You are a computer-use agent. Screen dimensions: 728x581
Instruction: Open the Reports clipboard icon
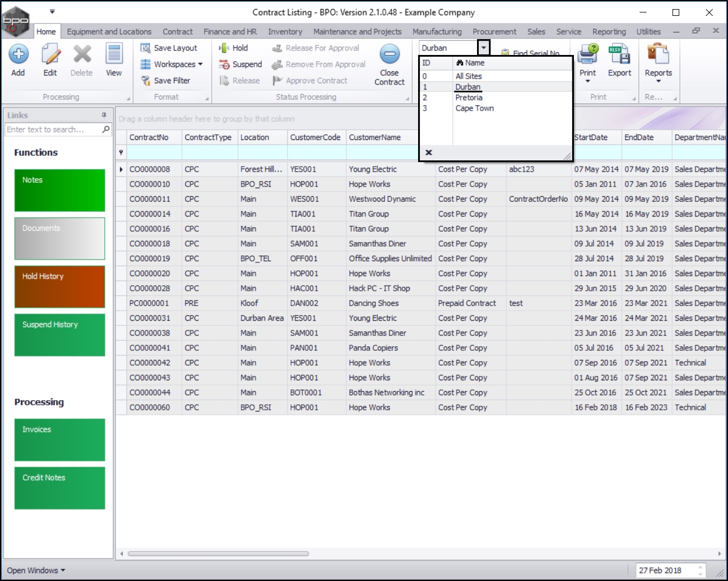click(x=658, y=54)
